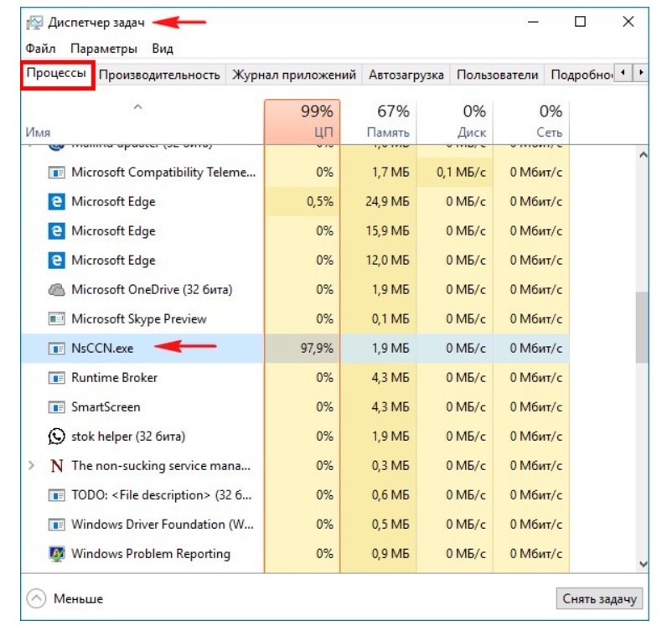Open the Параметры menu
Screen dimensions: 672x626
tap(104, 49)
